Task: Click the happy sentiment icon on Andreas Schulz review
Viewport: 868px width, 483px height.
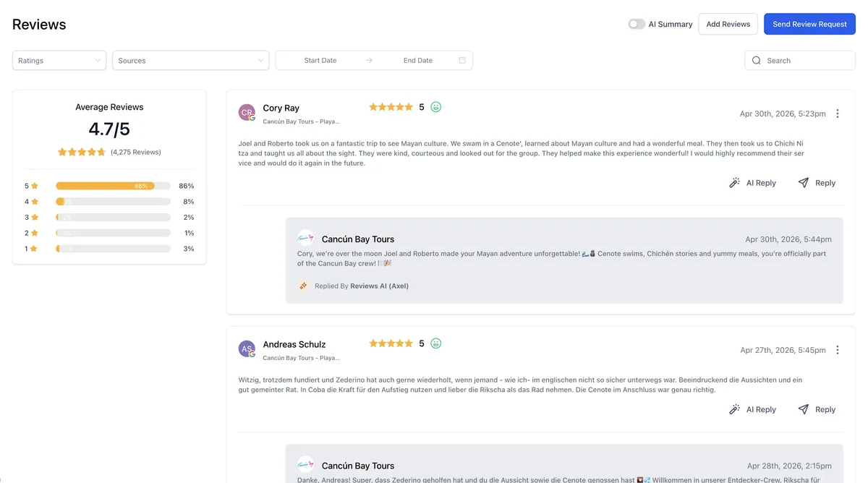Action: click(x=436, y=343)
